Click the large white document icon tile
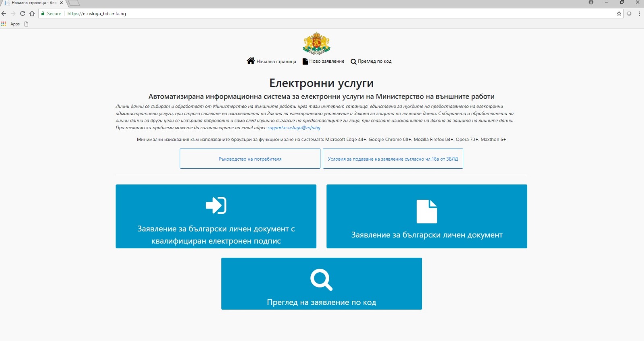The height and width of the screenshot is (341, 644). pyautogui.click(x=427, y=211)
